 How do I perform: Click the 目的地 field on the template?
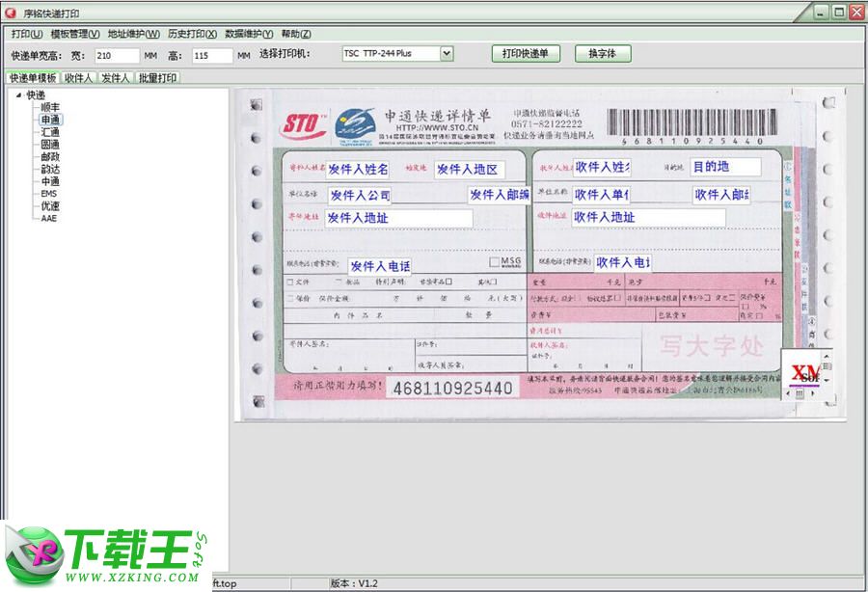[725, 167]
